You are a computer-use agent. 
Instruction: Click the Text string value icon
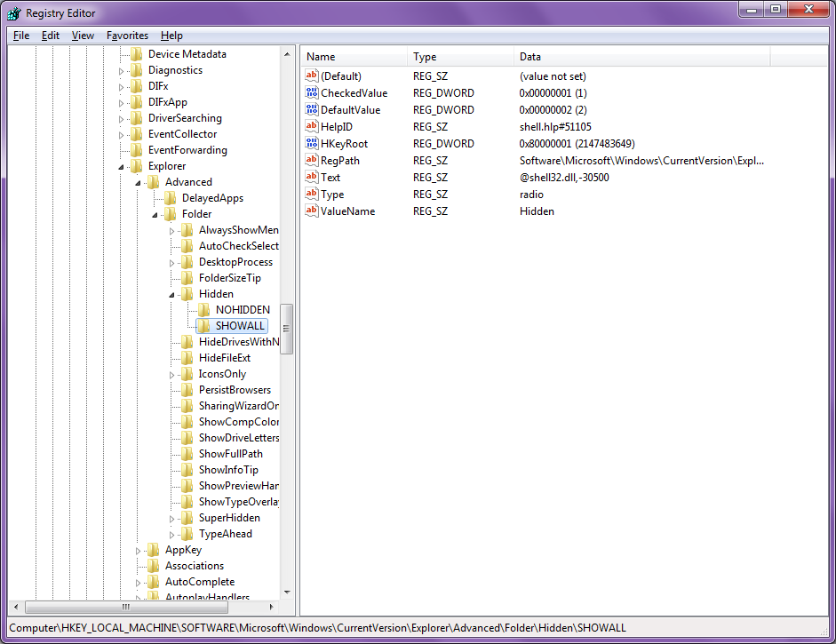312,177
